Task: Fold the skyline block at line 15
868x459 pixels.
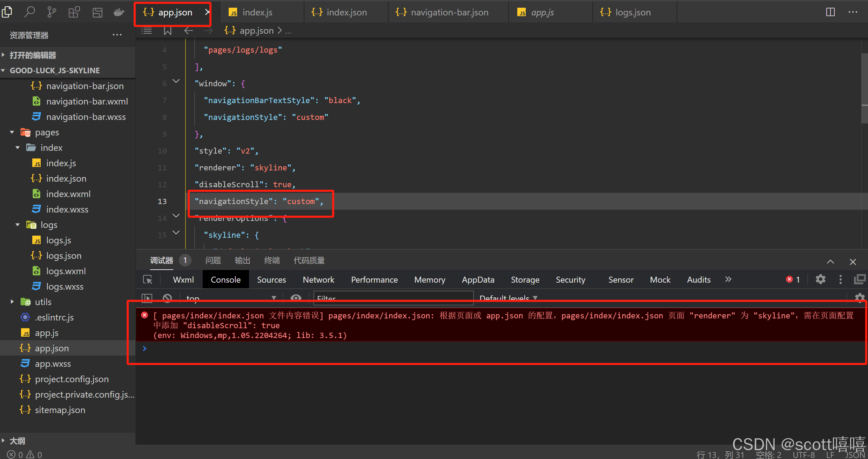Action: pos(176,232)
